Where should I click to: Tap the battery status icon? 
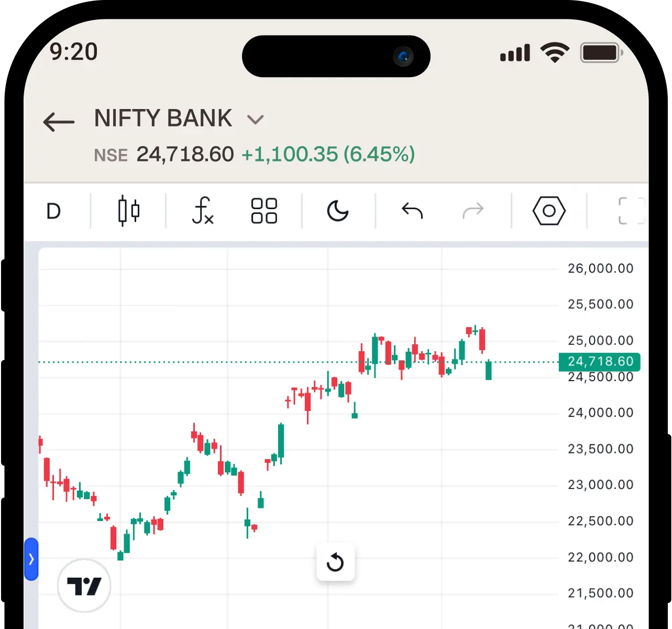[x=601, y=52]
